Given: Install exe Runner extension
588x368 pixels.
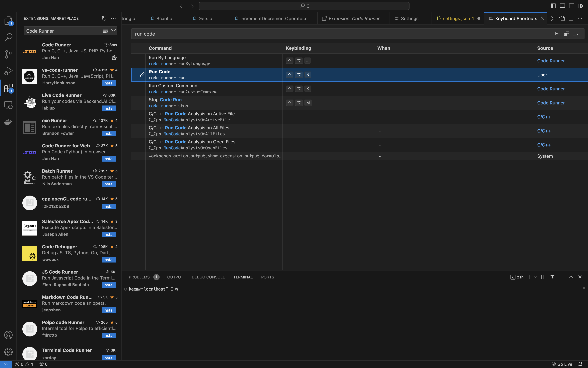Looking at the screenshot, I should coord(109,134).
